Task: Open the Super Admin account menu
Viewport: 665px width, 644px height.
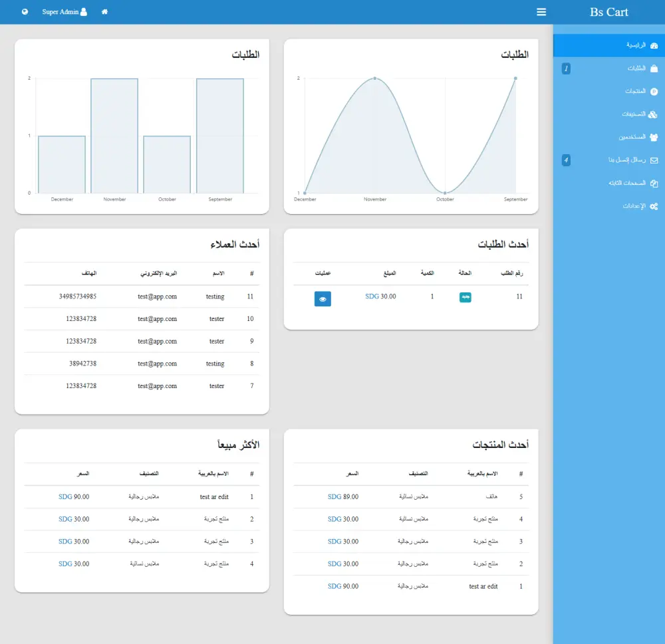Action: click(x=60, y=11)
